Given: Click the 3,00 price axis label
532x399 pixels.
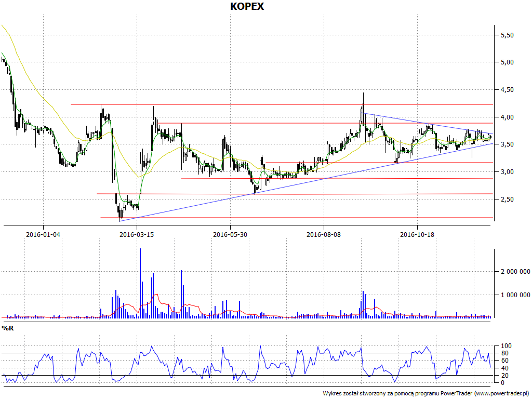Looking at the screenshot, I should click(507, 172).
